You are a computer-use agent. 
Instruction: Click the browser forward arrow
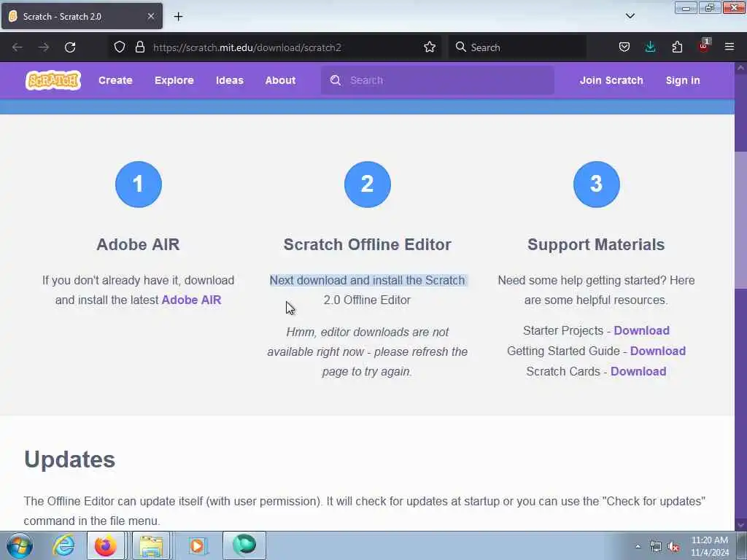coord(43,47)
